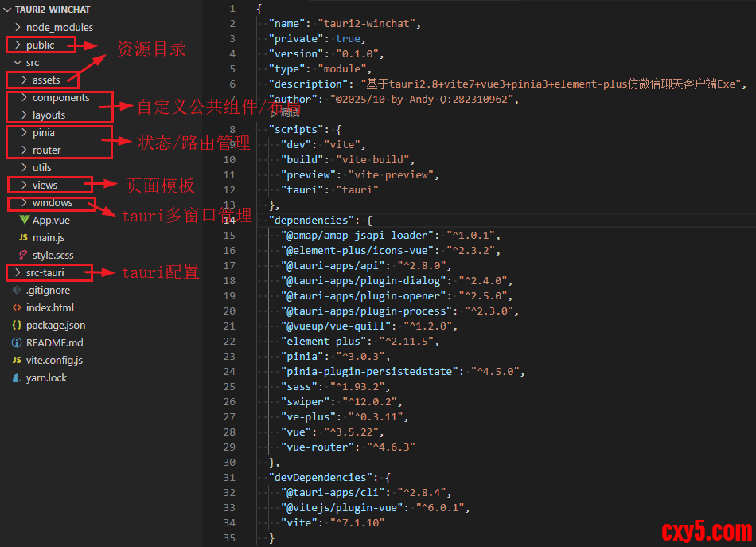Select the components folder name
756x547 pixels.
coord(61,97)
